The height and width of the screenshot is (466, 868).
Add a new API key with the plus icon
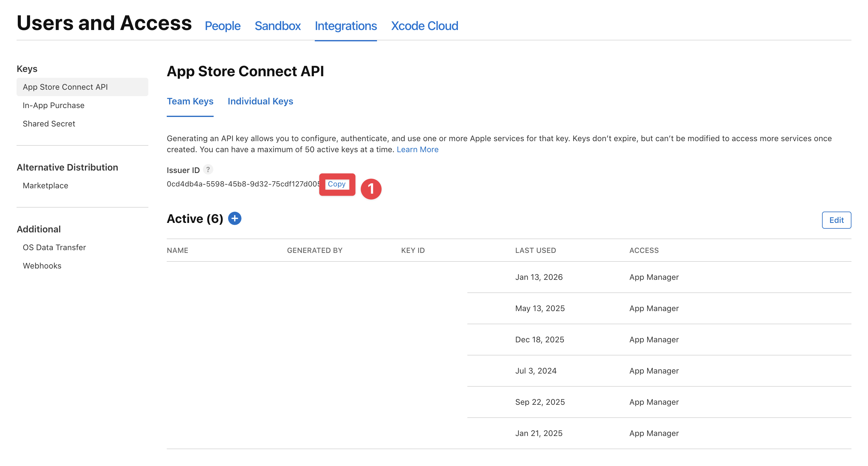click(x=234, y=219)
